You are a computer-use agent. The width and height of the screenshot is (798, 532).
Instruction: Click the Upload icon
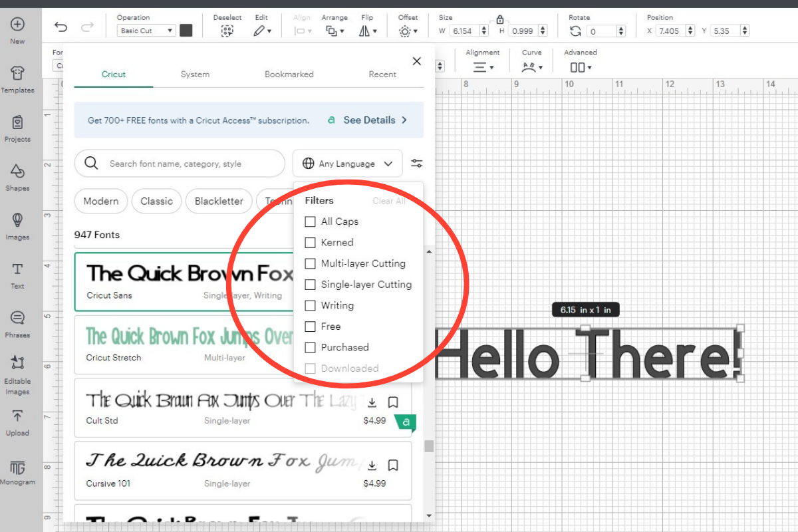tap(17, 416)
